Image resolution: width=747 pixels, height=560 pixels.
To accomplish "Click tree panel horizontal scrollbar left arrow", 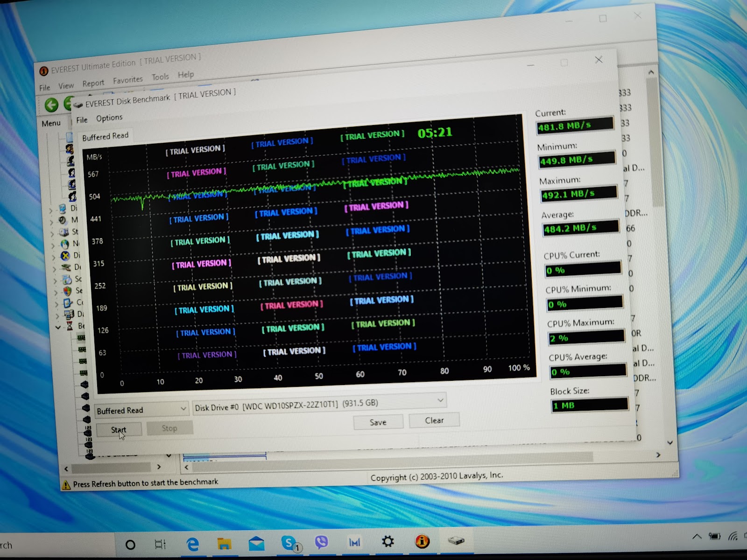I will tap(66, 469).
